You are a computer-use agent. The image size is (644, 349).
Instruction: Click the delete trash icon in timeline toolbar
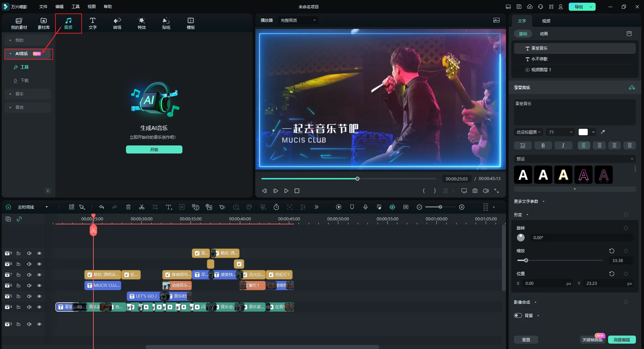point(128,207)
